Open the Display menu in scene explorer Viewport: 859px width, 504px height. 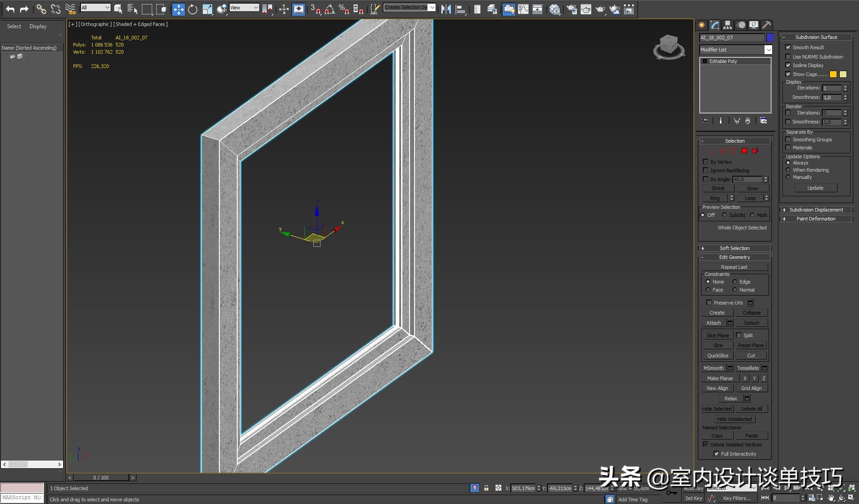(x=38, y=26)
